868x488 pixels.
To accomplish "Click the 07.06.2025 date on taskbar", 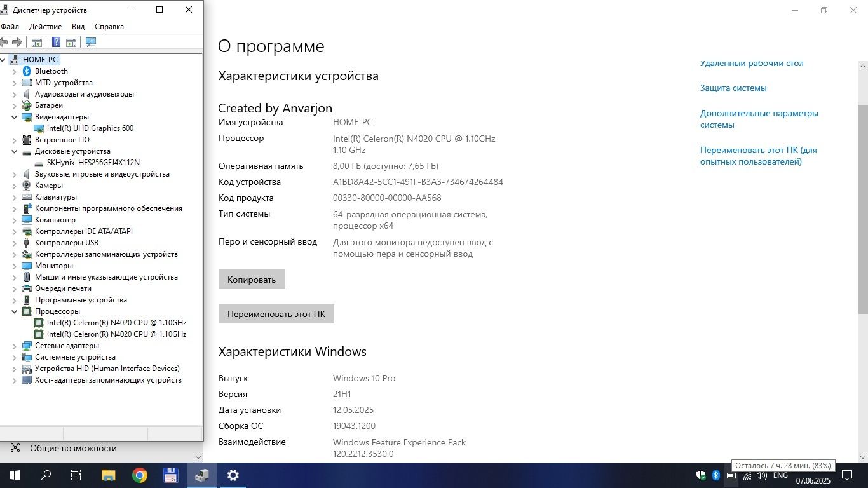I will [x=813, y=480].
